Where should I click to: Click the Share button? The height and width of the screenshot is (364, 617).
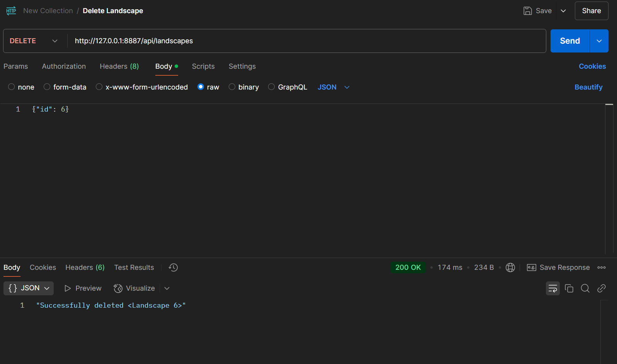592,11
